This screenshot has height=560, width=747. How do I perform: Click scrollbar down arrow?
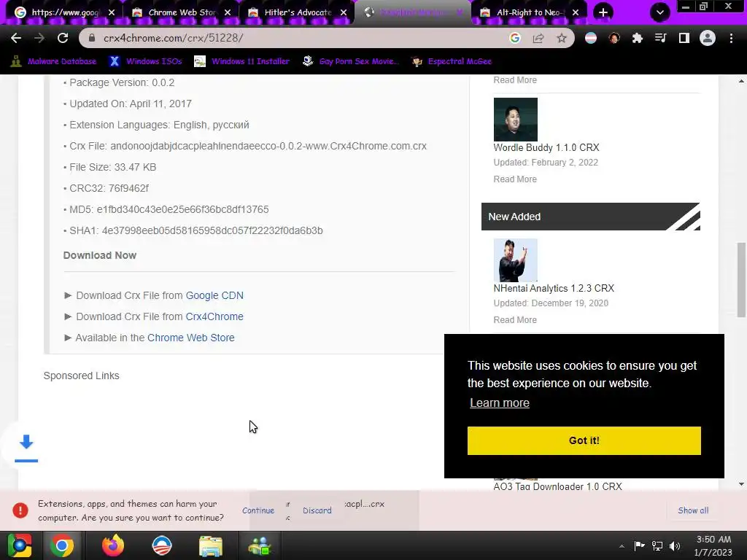(741, 484)
